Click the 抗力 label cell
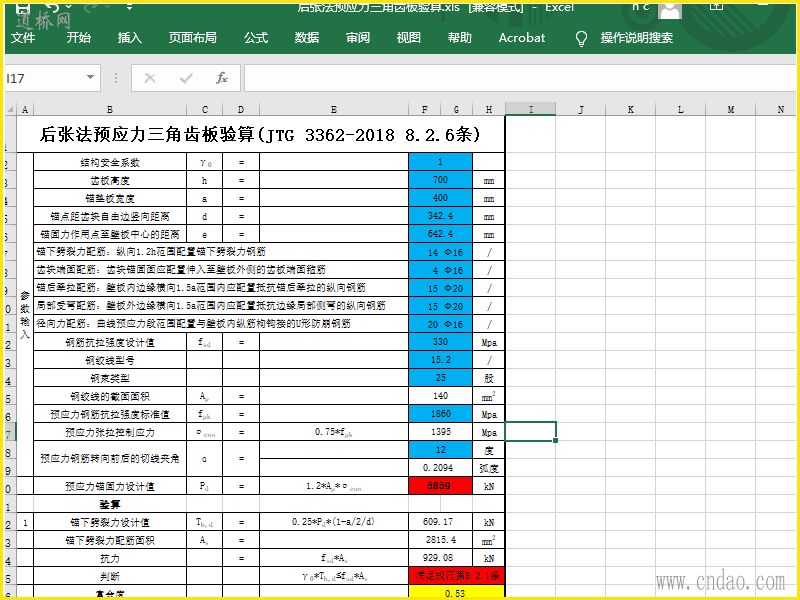Image resolution: width=800 pixels, height=600 pixels. 110,558
